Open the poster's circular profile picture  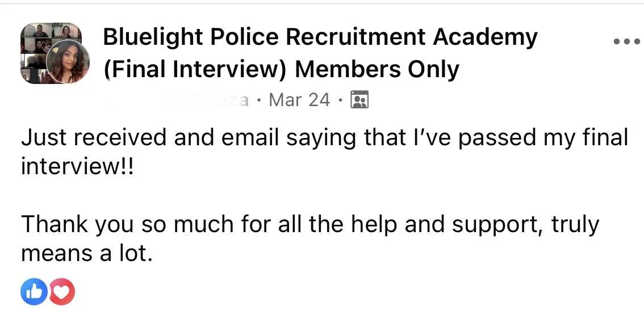pyautogui.click(x=68, y=62)
